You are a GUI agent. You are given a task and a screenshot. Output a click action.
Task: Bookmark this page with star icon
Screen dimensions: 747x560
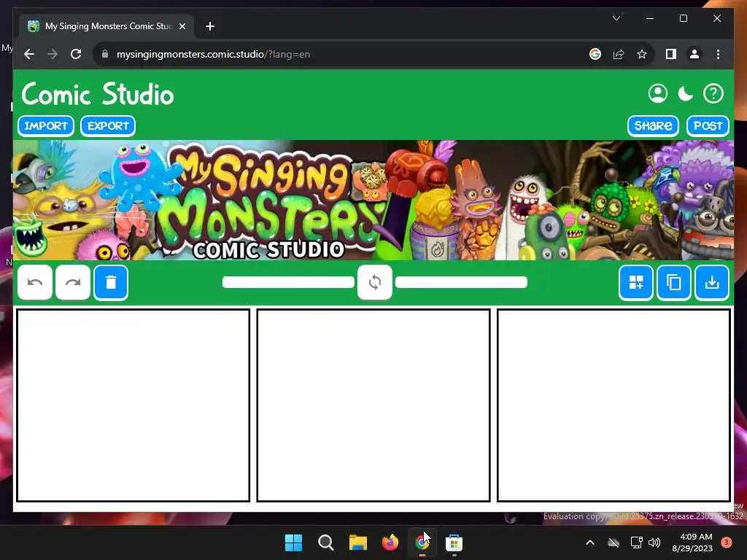pos(642,54)
